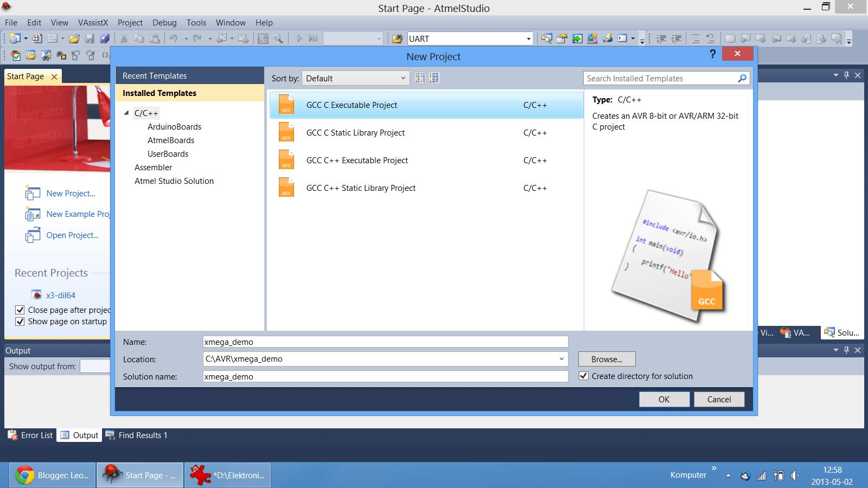Image resolution: width=868 pixels, height=488 pixels.
Task: Switch to the Find Results 1 tab
Action: [136, 435]
